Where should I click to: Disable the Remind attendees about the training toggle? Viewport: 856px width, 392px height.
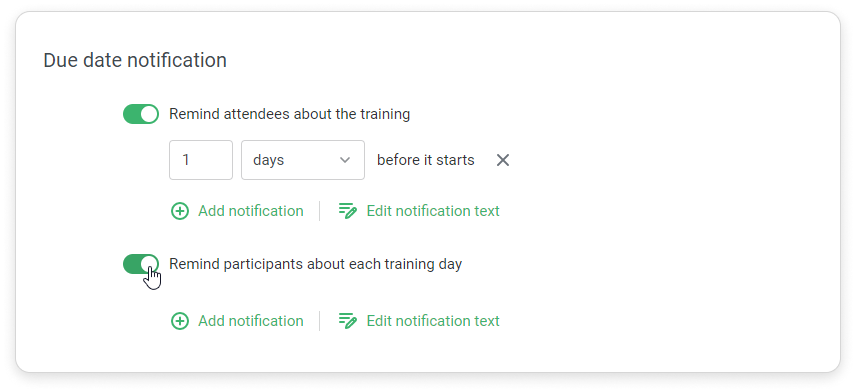tap(141, 114)
